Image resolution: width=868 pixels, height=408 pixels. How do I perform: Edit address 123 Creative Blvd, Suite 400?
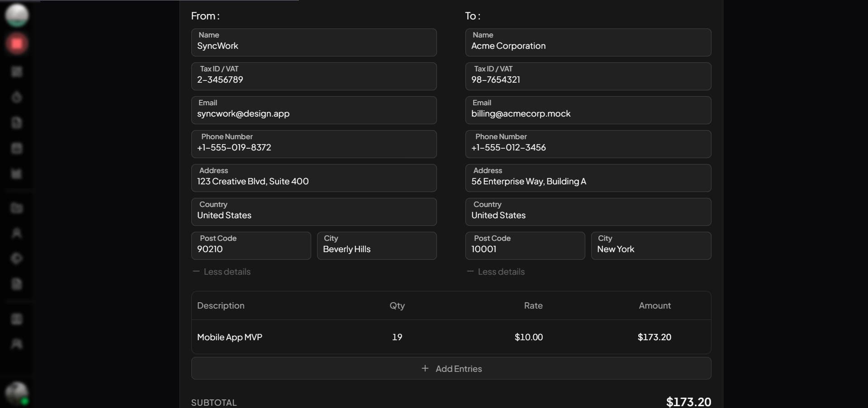(x=314, y=178)
